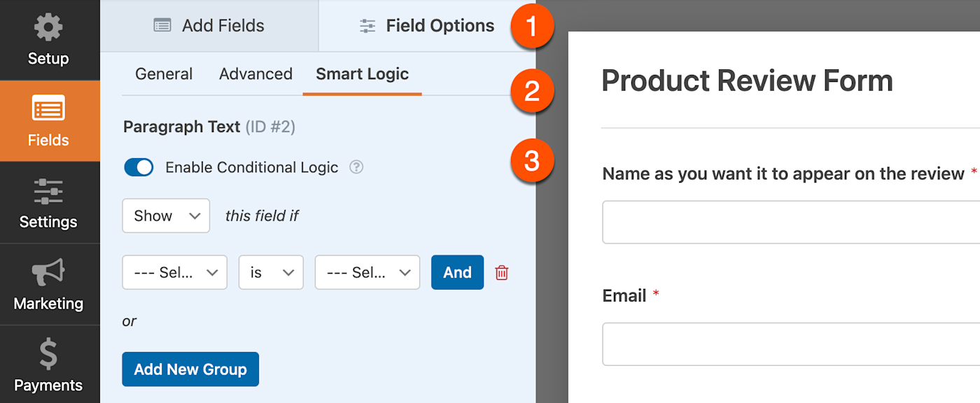Open the Setup gear icon
The image size is (980, 403).
pyautogui.click(x=48, y=28)
